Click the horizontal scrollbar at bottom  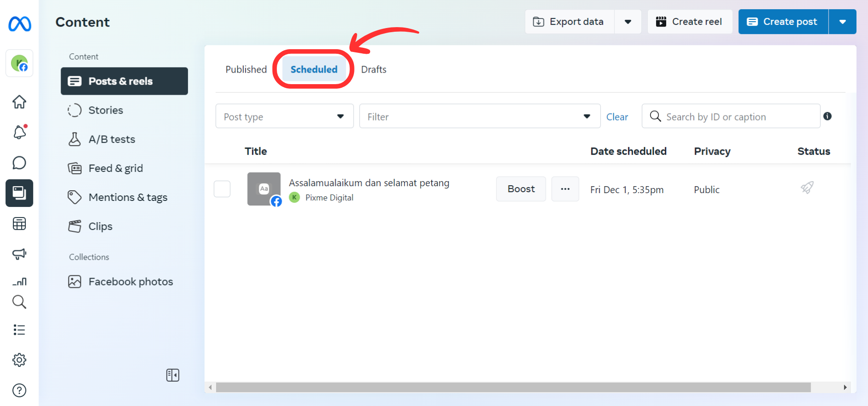513,388
